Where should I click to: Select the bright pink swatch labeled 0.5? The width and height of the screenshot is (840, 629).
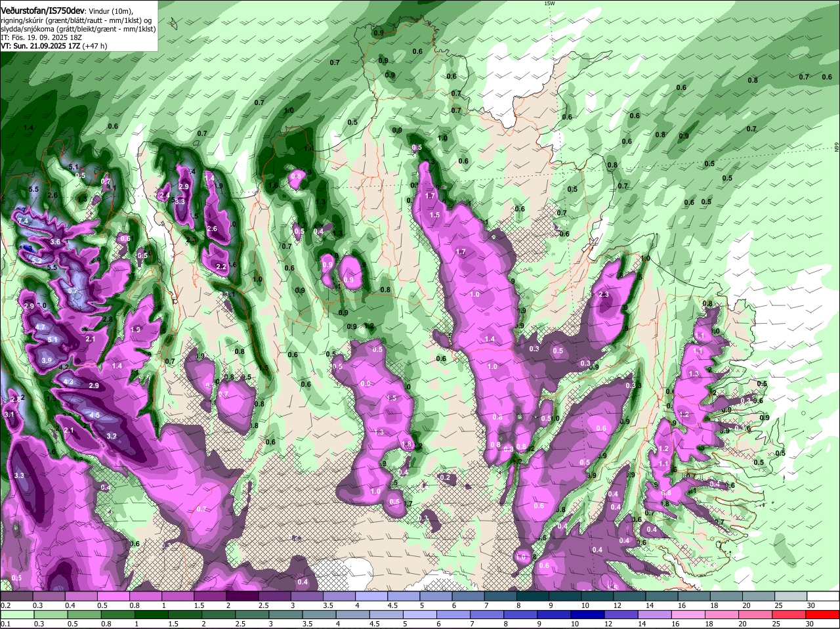[x=113, y=596]
